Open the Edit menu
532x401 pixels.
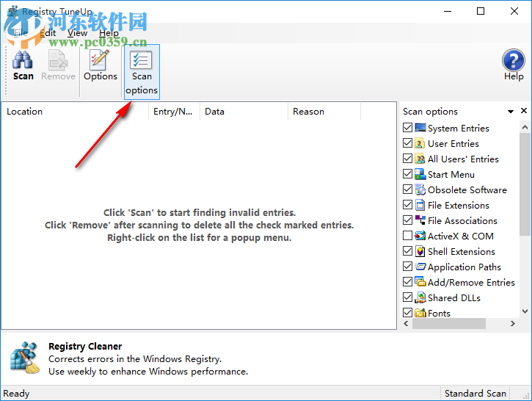point(48,33)
